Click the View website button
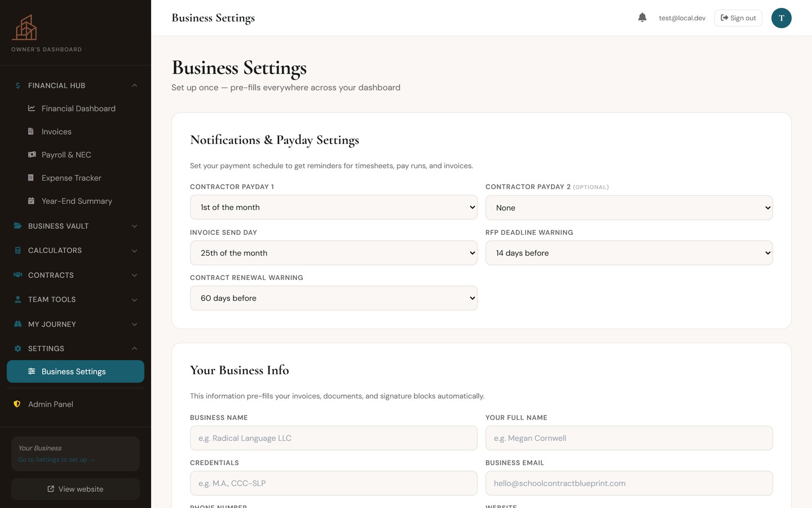This screenshot has width=812, height=508. [x=76, y=489]
